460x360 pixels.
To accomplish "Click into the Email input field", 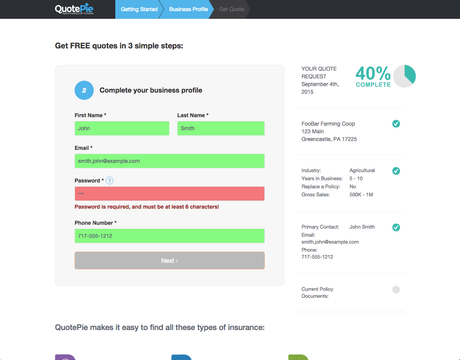I will (x=170, y=161).
